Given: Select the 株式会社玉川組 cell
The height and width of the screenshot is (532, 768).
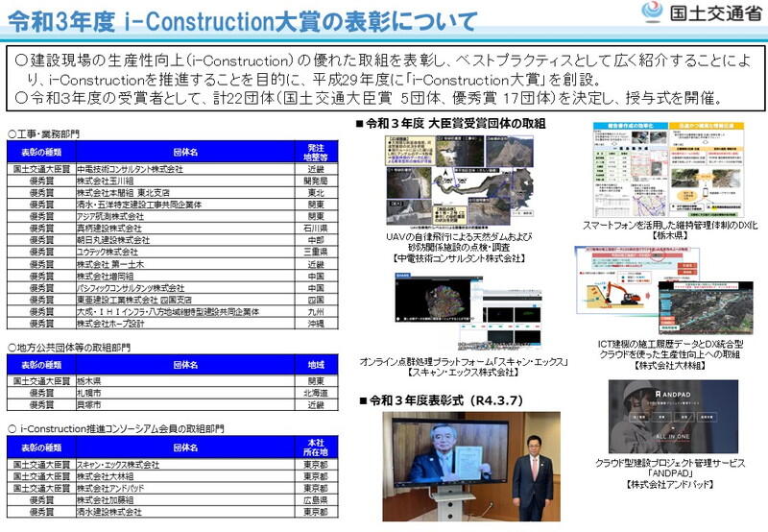Looking at the screenshot, I should click(x=185, y=181).
